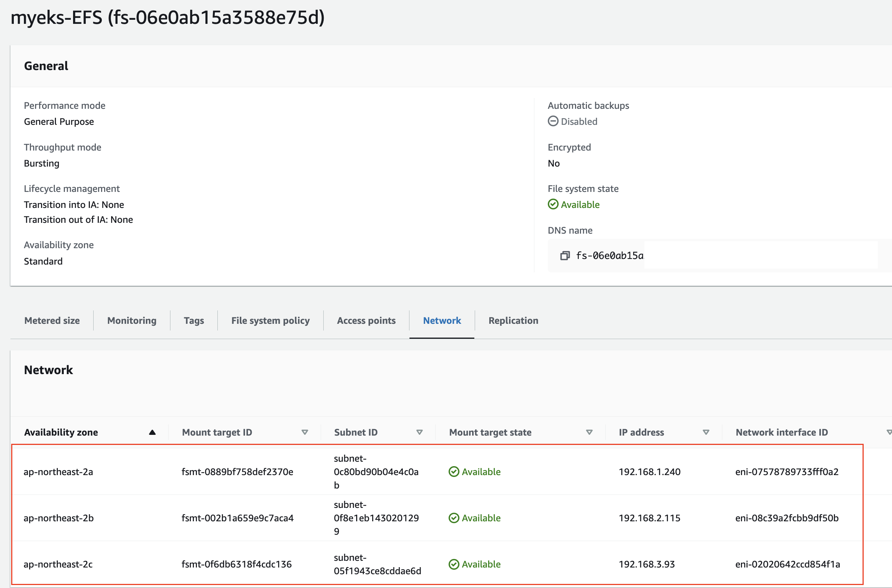Switch to the File system policy tab
The width and height of the screenshot is (892, 588).
(270, 320)
